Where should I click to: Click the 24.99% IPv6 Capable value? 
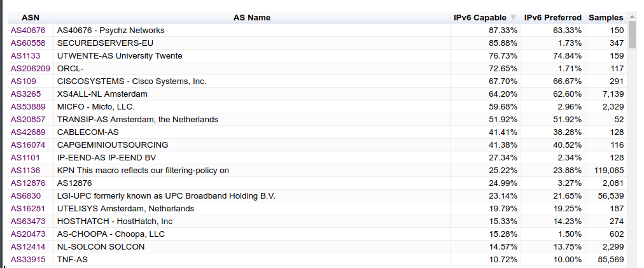click(503, 183)
